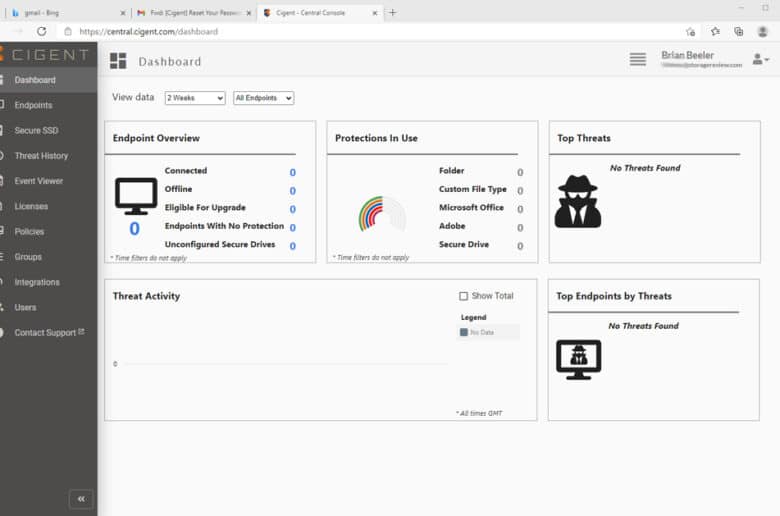
Task: Click the No Data legend swatch
Action: (464, 332)
